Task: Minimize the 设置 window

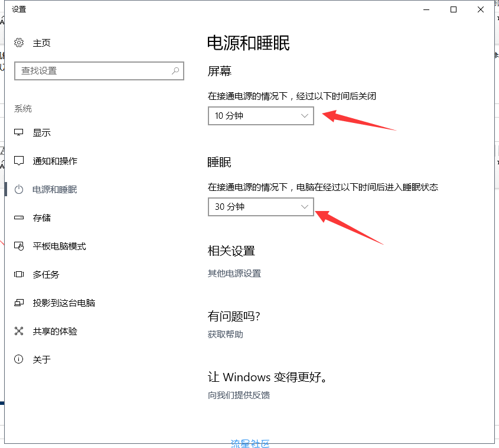Action: [426, 9]
